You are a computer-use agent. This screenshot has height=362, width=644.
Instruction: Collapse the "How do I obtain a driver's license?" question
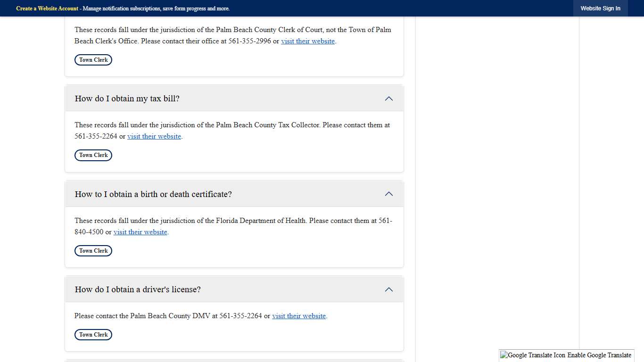(388, 289)
